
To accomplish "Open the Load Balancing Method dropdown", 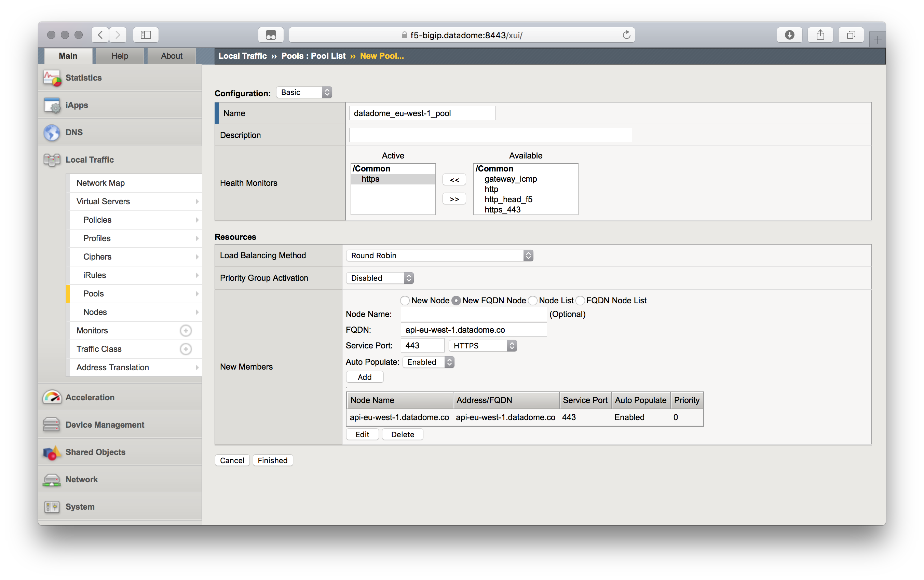I will [x=439, y=256].
